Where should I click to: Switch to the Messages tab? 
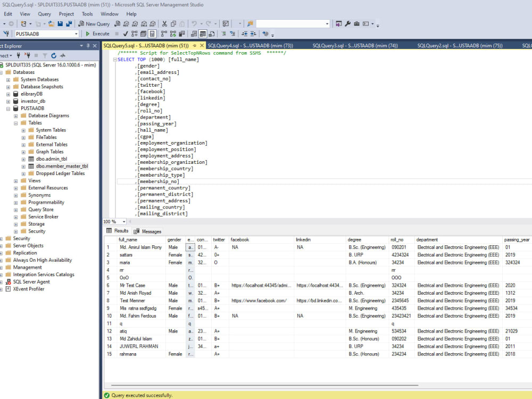147,231
